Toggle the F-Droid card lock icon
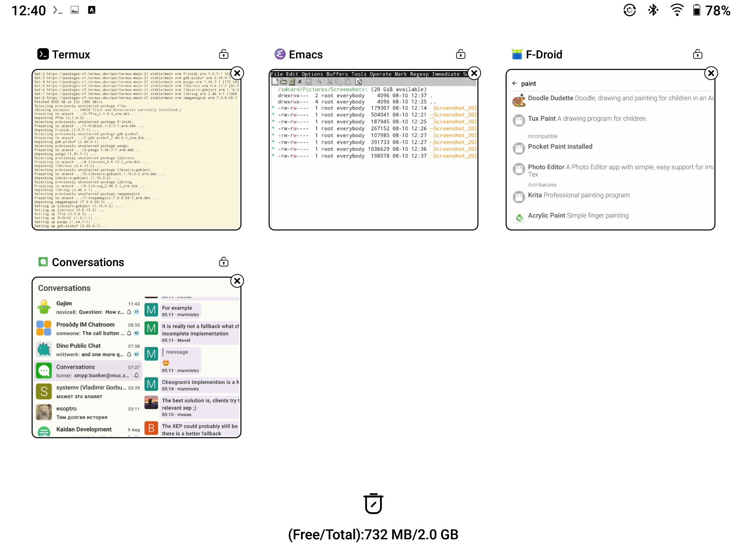The width and height of the screenshot is (747, 560). pos(698,54)
